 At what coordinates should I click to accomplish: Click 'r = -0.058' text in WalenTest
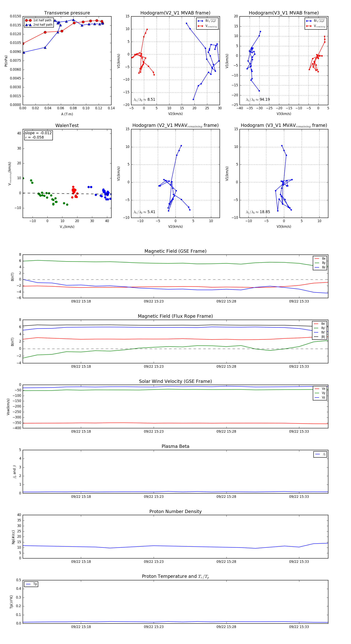pos(35,137)
